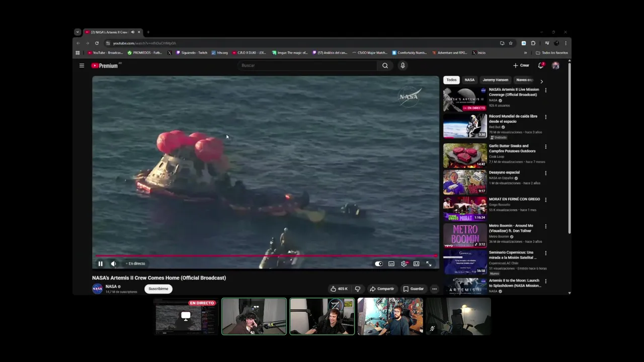Jump to live via 'En directo' indicator
This screenshot has height=362, width=644.
click(135, 263)
